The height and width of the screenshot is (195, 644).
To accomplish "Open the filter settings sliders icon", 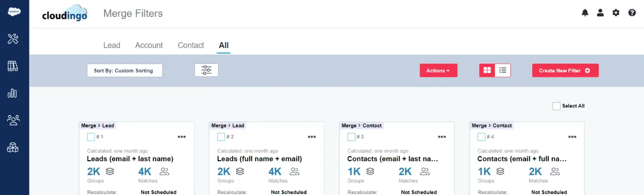I will 206,70.
